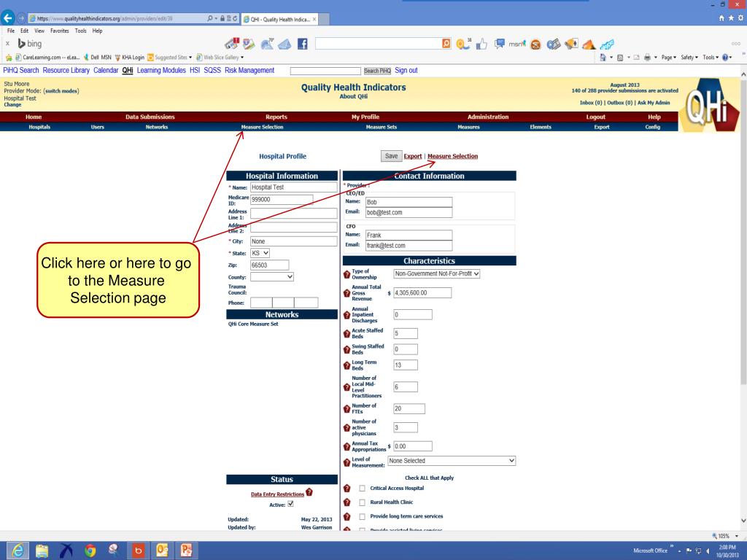
Task: Open the msn icon in Bing toolbar
Action: click(x=517, y=44)
